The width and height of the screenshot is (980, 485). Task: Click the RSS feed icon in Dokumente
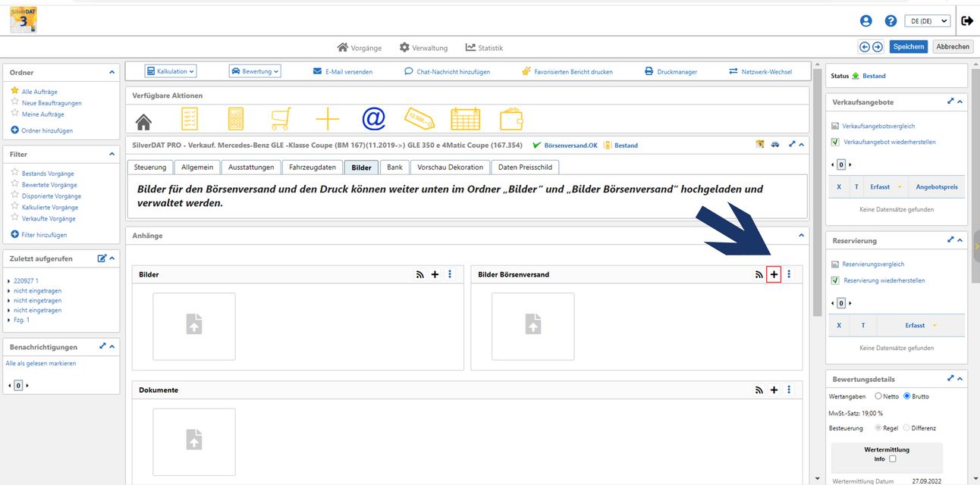click(759, 390)
